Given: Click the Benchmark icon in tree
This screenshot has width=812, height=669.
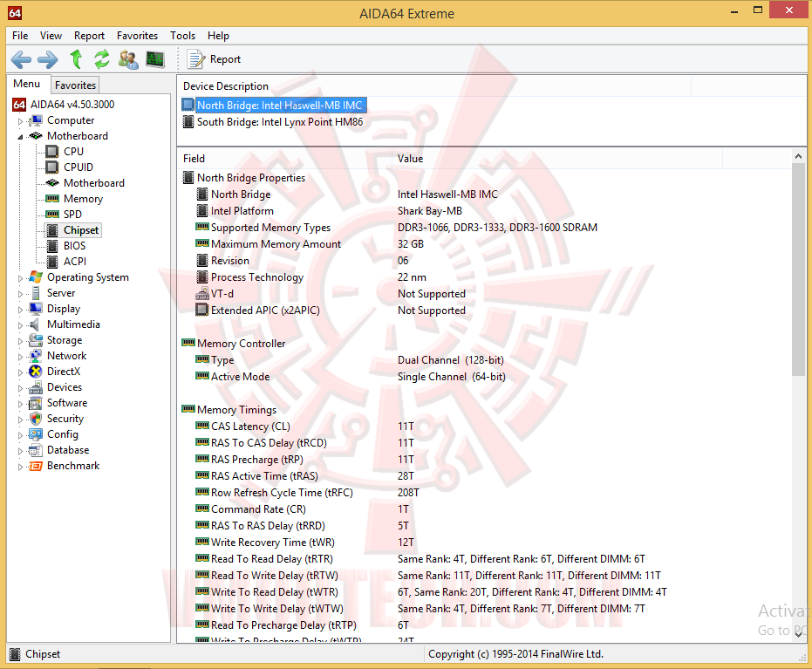Looking at the screenshot, I should pos(36,466).
